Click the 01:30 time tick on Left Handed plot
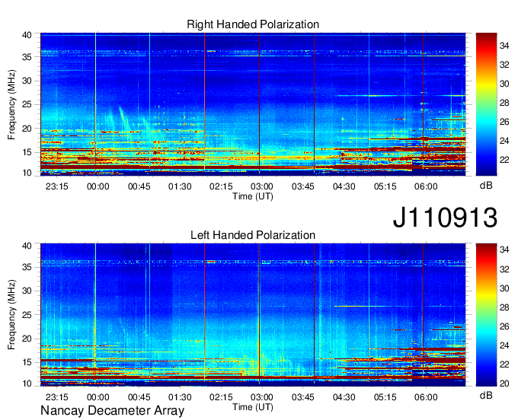 pos(180,397)
